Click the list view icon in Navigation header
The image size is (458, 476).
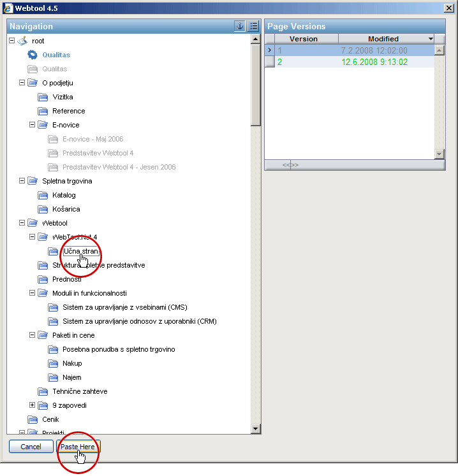click(x=253, y=26)
